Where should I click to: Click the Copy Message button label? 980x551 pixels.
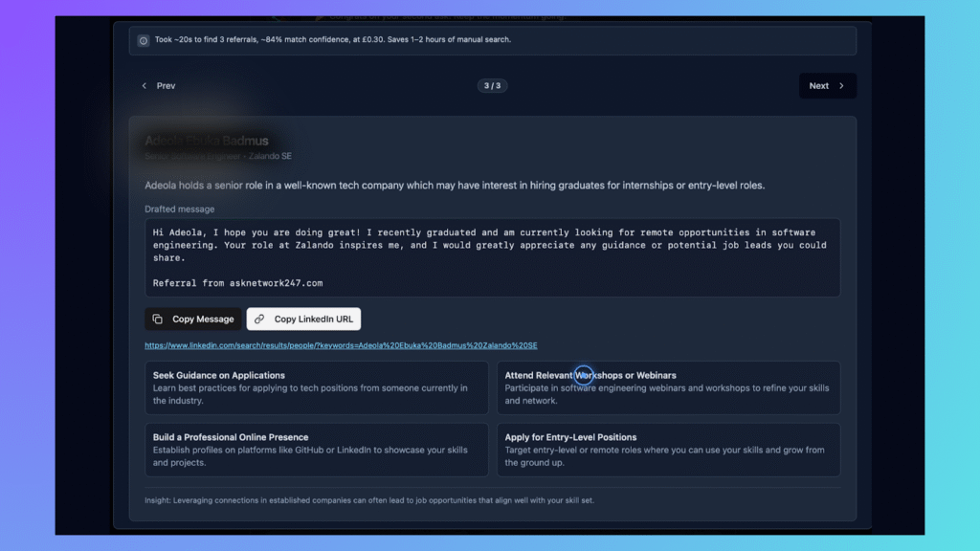(x=203, y=320)
